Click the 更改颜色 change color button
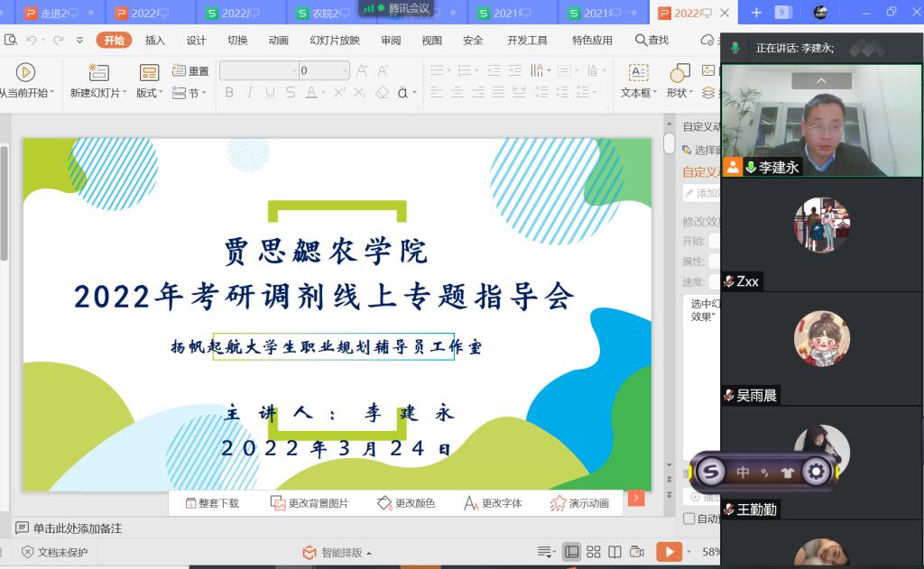Viewport: 924px width, 569px height. [406, 503]
